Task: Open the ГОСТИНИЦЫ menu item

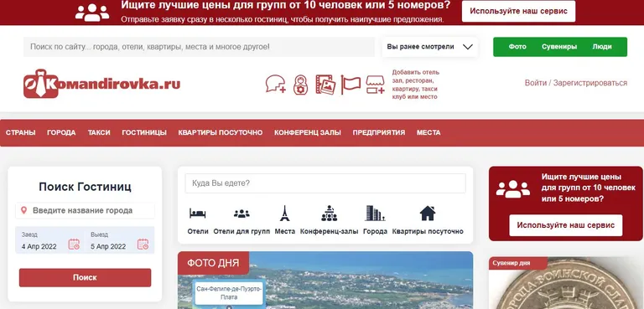Action: point(144,132)
